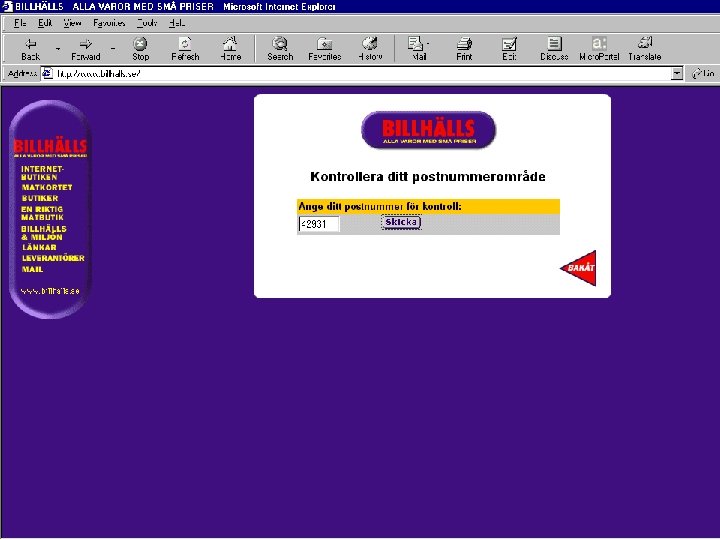Click the Mail toolbar icon
Image resolution: width=720 pixels, height=540 pixels.
tap(419, 49)
